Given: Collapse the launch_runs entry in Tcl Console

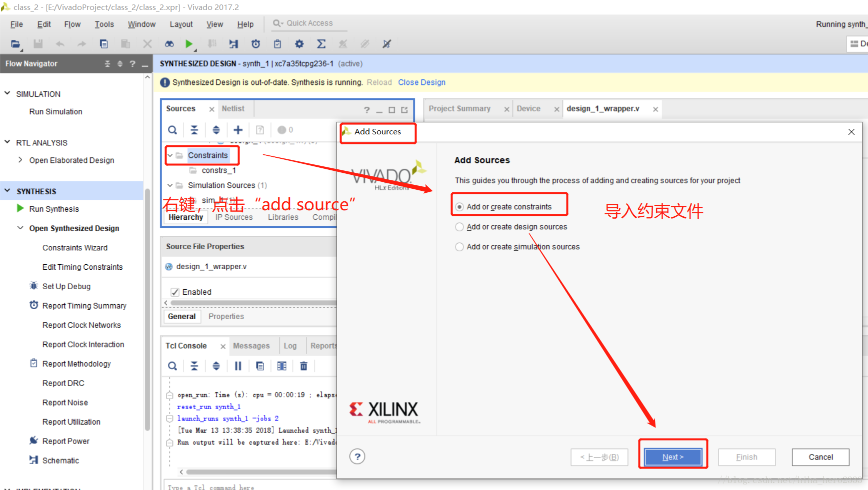Looking at the screenshot, I should [x=169, y=419].
